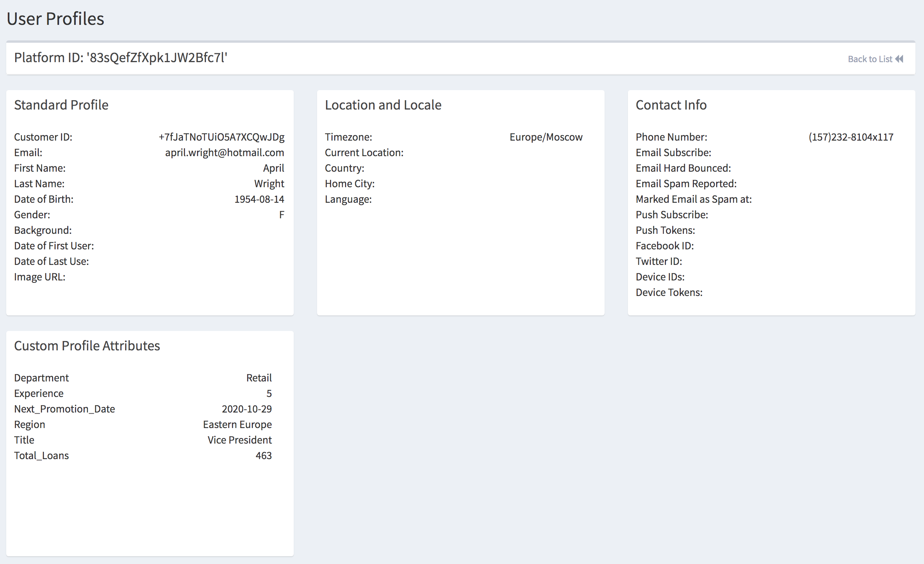The height and width of the screenshot is (564, 924).
Task: Click the Twitter ID: label
Action: [659, 261]
